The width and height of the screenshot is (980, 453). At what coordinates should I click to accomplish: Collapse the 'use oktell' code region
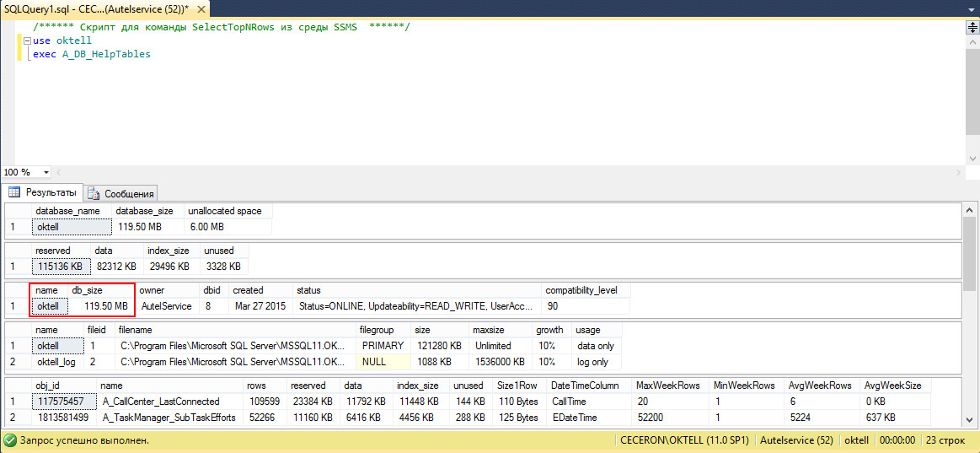click(28, 40)
